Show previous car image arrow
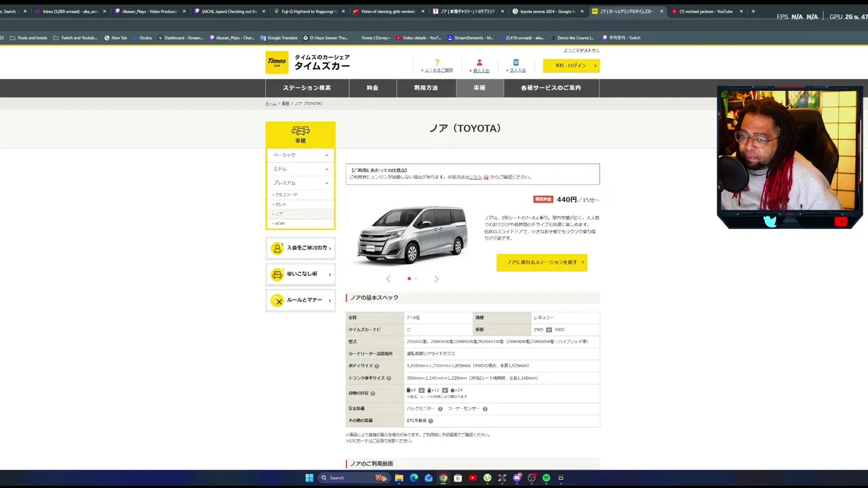868x488 pixels. (389, 279)
